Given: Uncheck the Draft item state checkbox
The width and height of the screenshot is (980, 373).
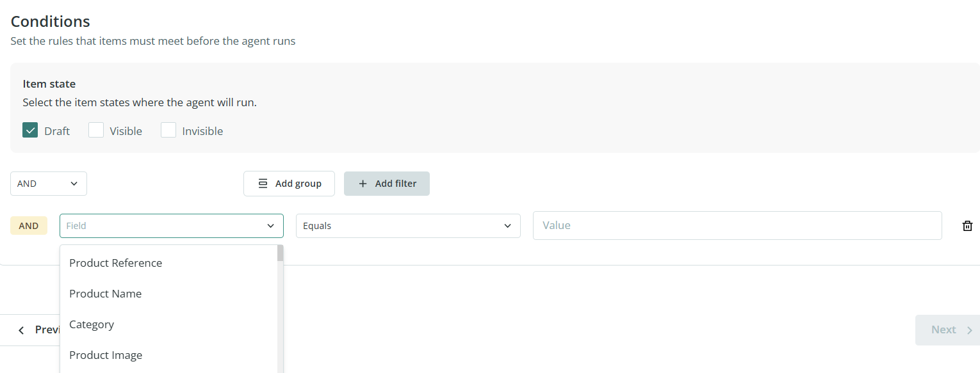Looking at the screenshot, I should pos(30,131).
